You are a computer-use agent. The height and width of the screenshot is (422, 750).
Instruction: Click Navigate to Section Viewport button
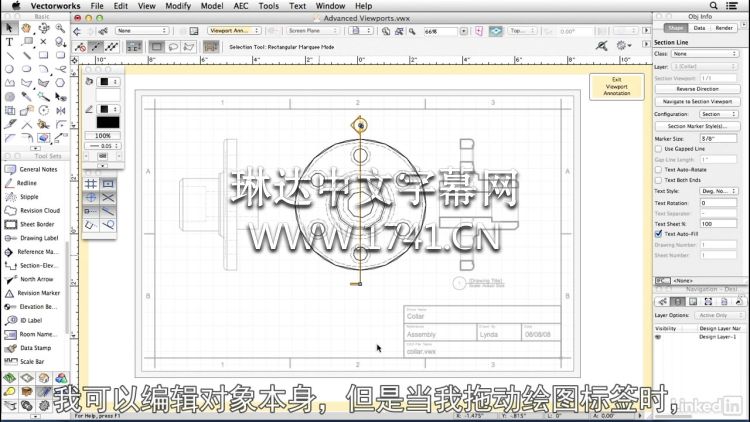[x=697, y=101]
